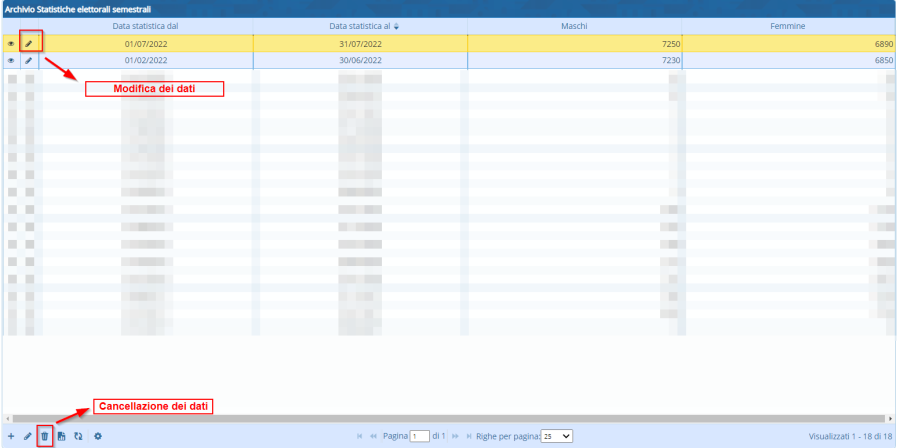This screenshot has width=900, height=448.
Task: Click the pencil edit icon in bottom toolbar
Action: pyautogui.click(x=27, y=437)
